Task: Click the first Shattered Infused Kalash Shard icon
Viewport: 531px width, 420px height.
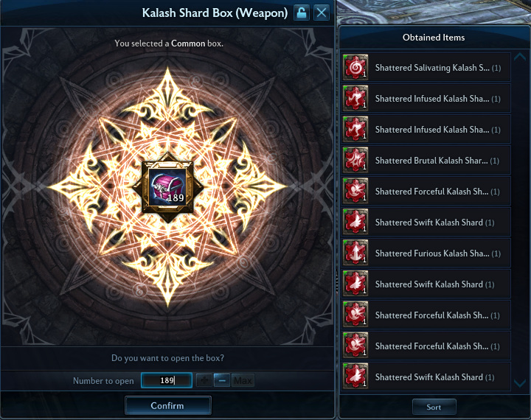Action: [355, 98]
